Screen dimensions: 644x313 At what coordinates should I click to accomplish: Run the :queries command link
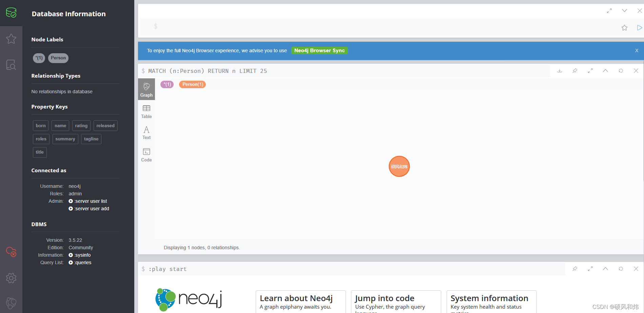tap(80, 262)
